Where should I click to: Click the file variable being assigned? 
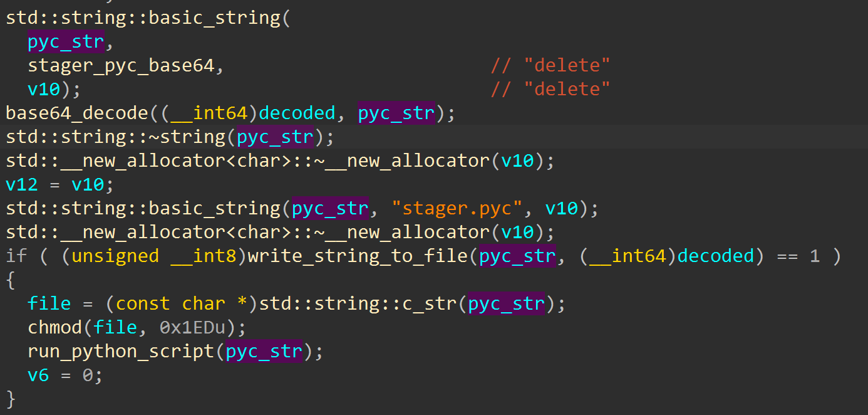tap(49, 303)
